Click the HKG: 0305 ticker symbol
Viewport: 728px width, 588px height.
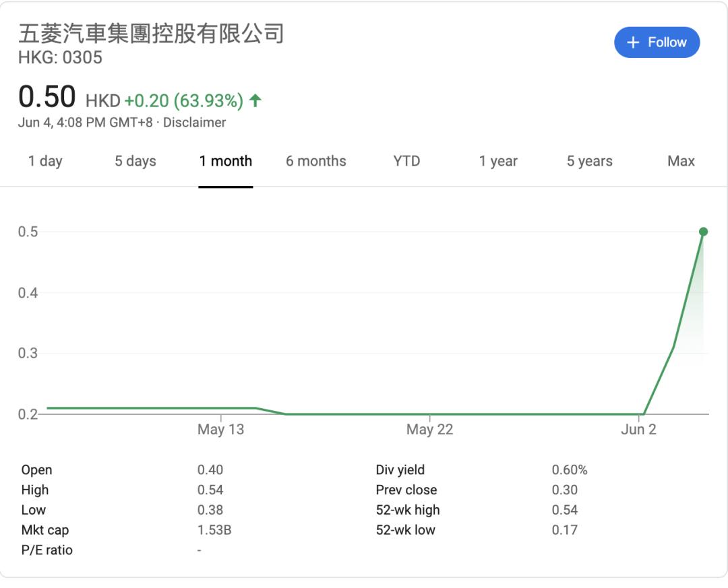point(60,57)
